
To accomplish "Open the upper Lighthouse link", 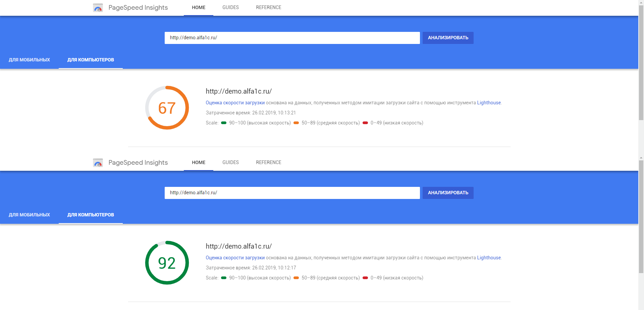I will [x=489, y=103].
